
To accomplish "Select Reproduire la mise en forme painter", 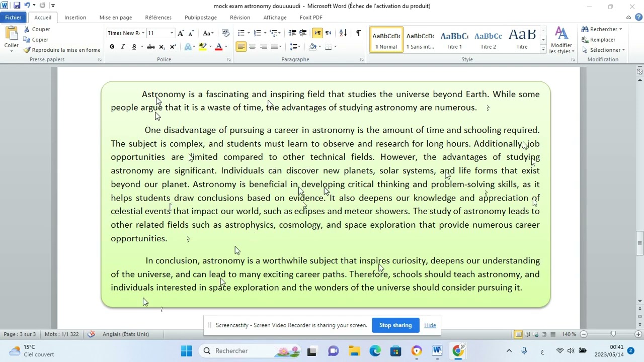I will tap(62, 50).
